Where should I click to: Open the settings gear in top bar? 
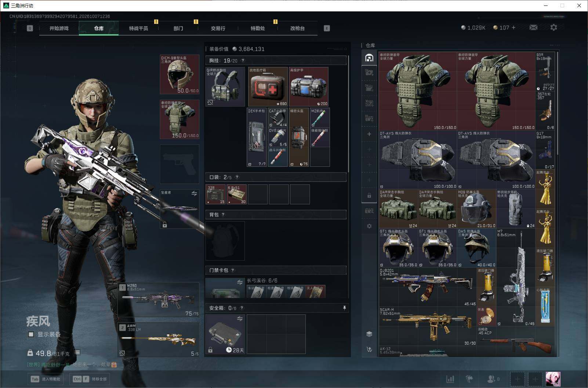point(553,28)
